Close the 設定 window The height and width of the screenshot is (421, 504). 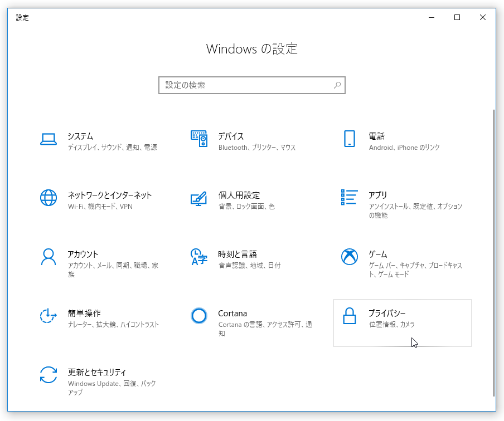483,17
